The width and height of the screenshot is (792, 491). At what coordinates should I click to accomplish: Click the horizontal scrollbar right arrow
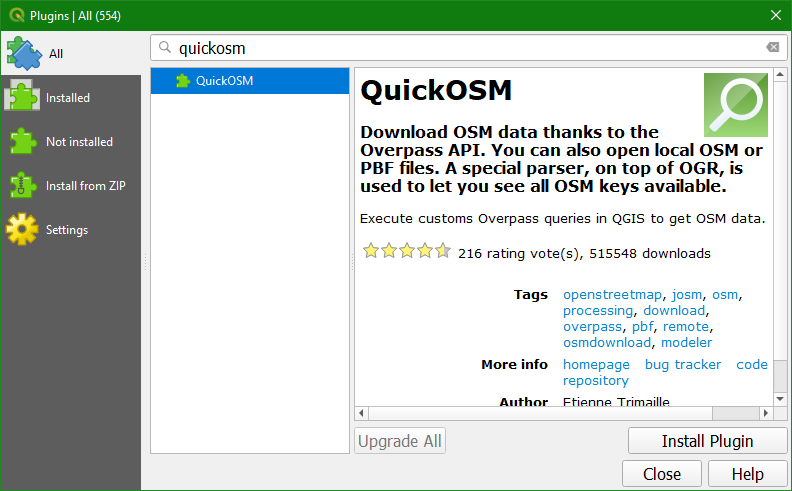tap(766, 413)
